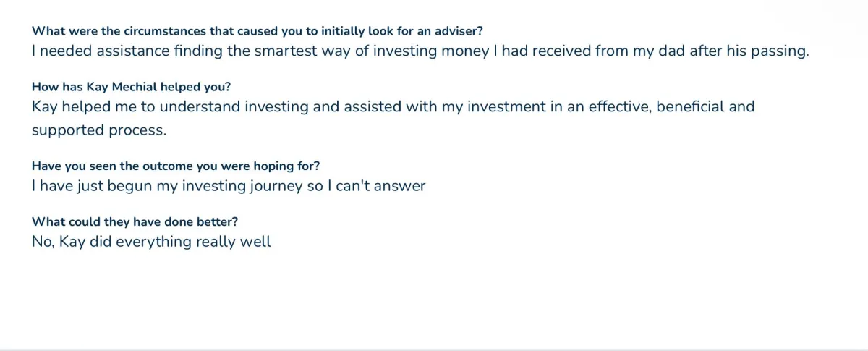Click the 'Have you seen the outcome' question
868x351 pixels.
[x=176, y=166]
